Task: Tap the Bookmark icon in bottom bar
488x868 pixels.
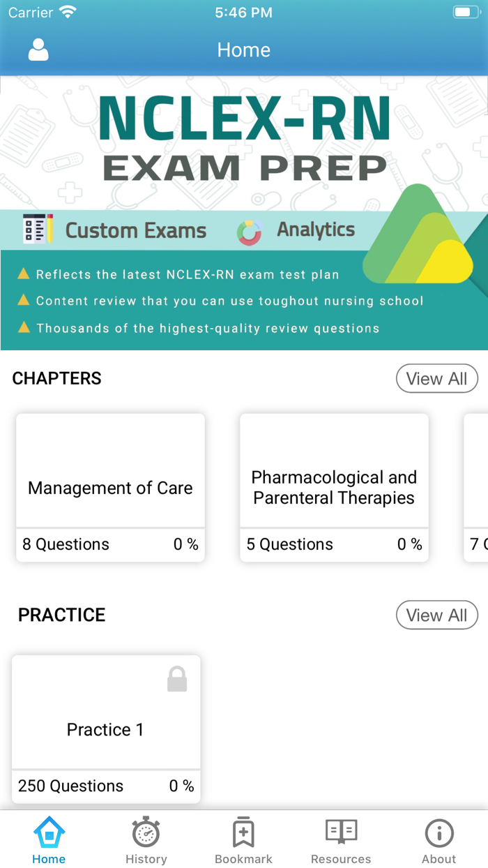Action: 243,832
